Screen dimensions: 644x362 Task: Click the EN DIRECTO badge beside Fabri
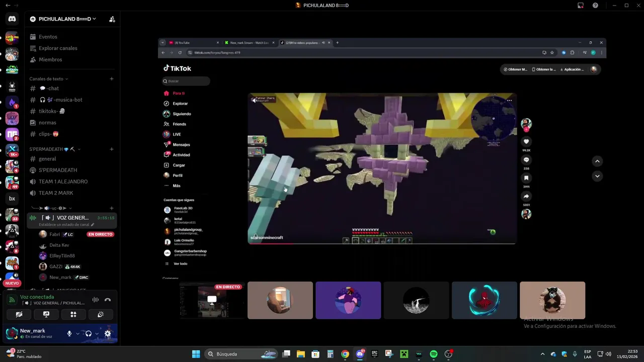[100, 234]
